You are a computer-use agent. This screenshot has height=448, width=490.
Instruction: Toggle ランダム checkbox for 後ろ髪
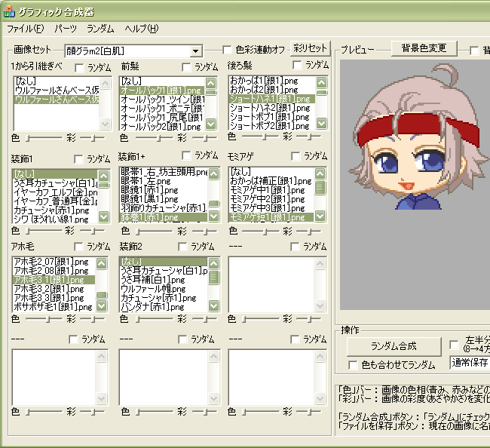pyautogui.click(x=297, y=65)
